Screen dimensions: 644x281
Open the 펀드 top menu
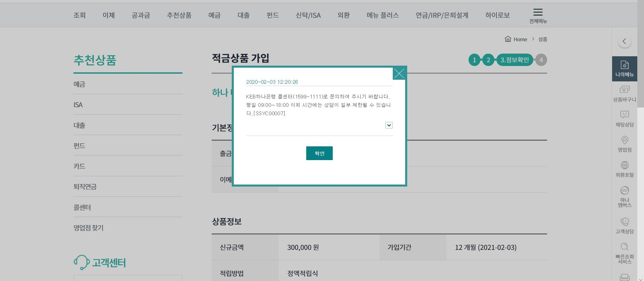coord(273,15)
